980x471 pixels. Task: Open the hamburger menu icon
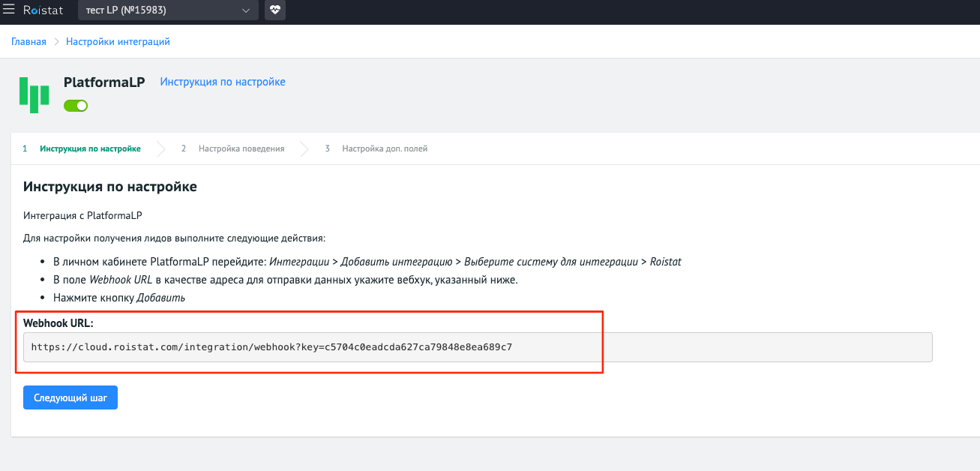(9, 10)
